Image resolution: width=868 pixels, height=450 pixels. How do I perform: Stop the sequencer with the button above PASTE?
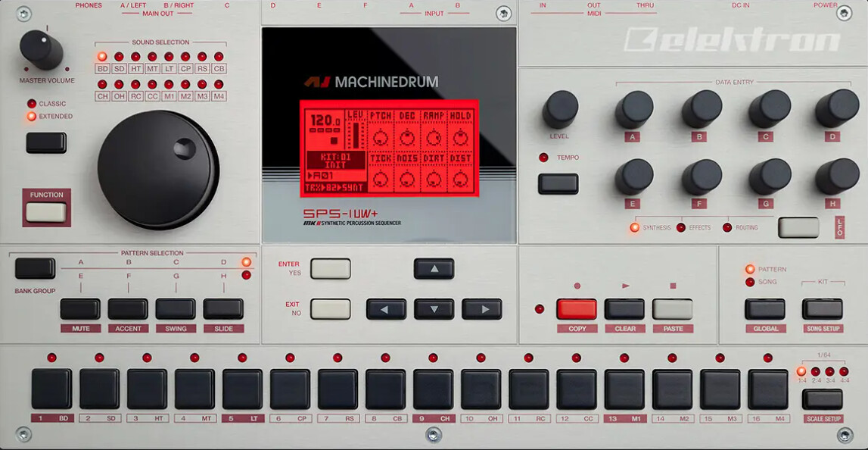coord(673,309)
